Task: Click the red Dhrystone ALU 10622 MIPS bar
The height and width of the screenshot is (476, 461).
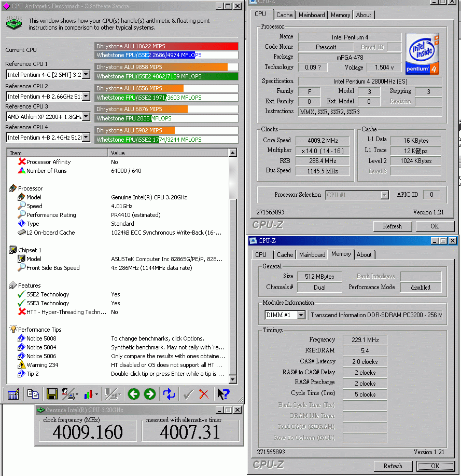Action: 166,46
